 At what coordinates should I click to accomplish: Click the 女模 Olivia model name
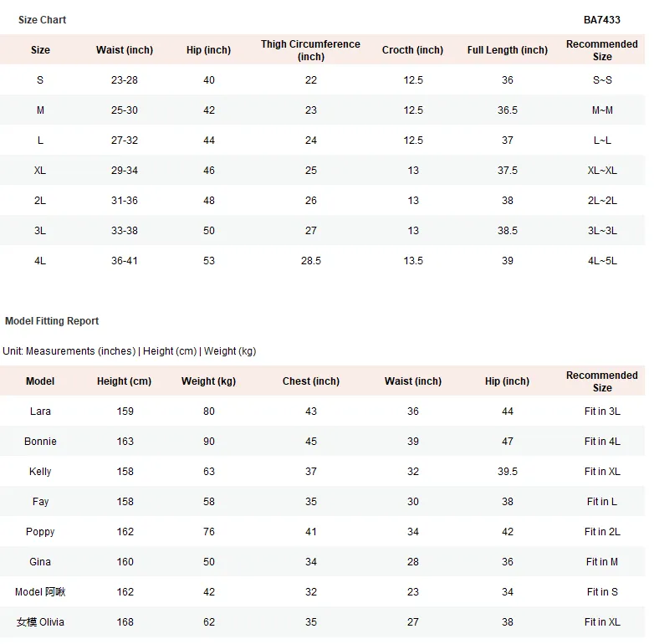coord(40,622)
